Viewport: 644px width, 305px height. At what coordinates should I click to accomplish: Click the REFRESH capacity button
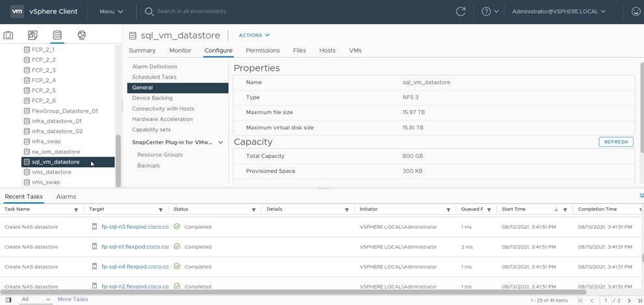(615, 142)
